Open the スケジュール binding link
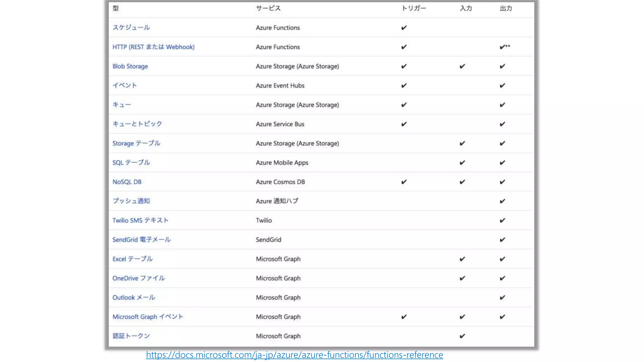The height and width of the screenshot is (362, 644). (131, 28)
